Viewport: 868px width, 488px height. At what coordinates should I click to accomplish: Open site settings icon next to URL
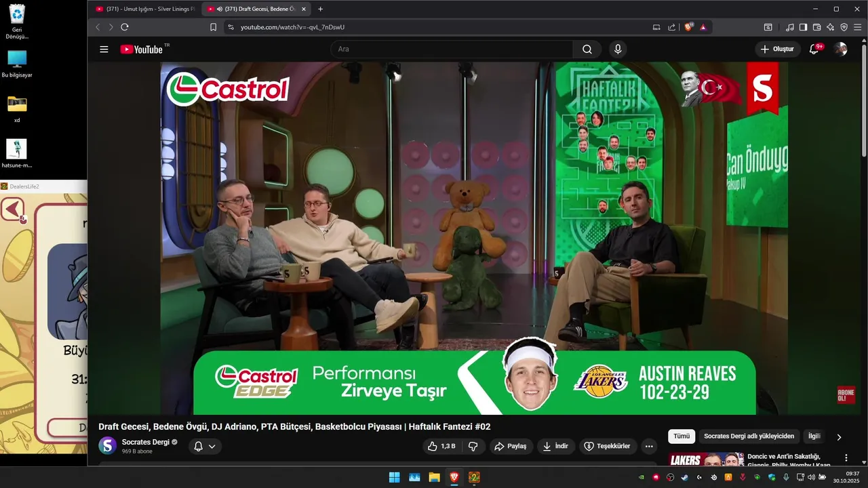coord(231,27)
